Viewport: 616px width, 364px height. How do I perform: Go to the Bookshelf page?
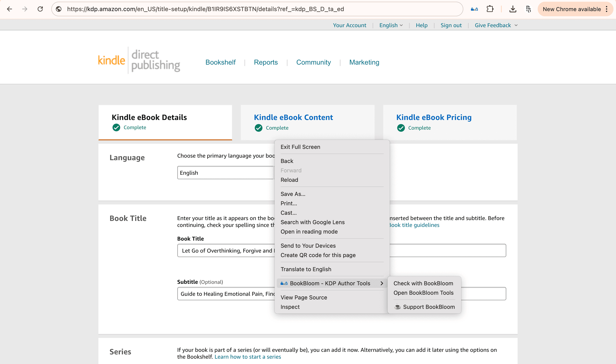[x=220, y=62]
